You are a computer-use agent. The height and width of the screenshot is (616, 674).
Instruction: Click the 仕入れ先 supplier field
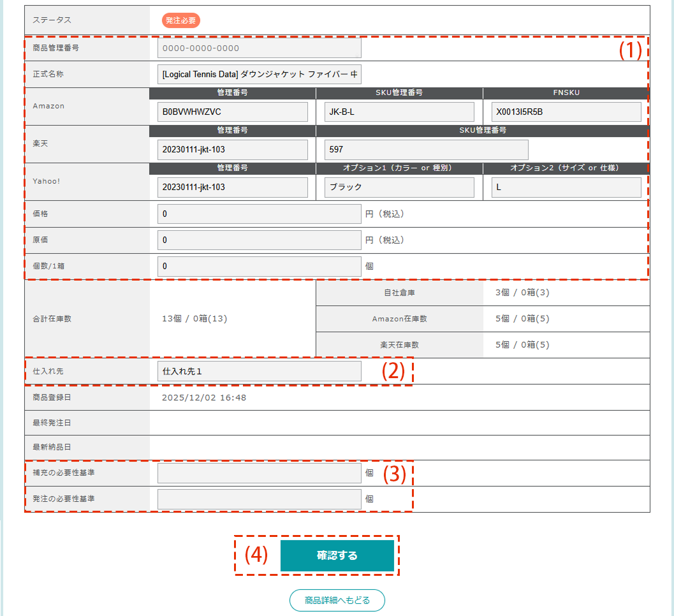pyautogui.click(x=259, y=371)
